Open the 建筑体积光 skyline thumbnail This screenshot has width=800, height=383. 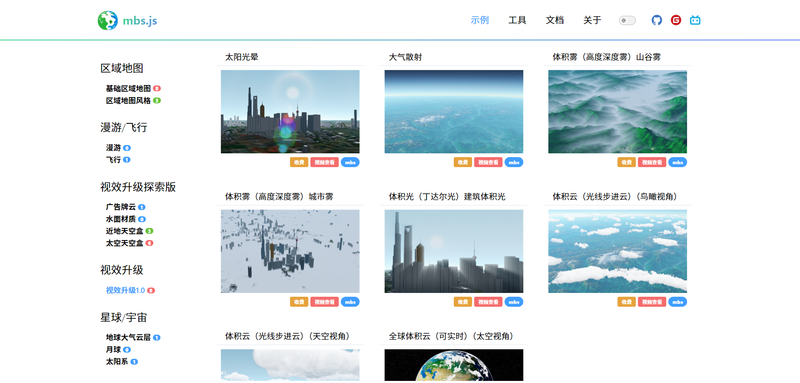point(454,251)
